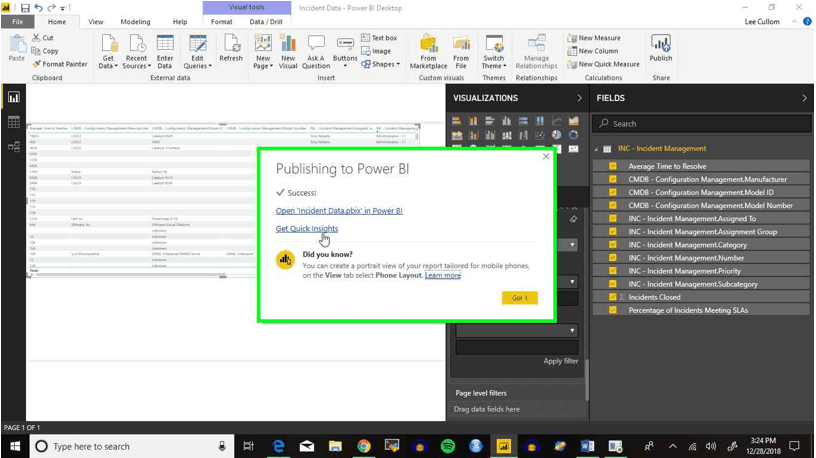Open the Switch Theme dropdown
The image size is (816, 458).
tap(494, 51)
